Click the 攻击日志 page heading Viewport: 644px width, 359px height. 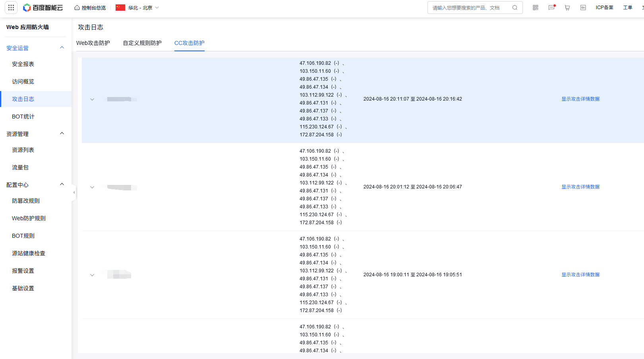(x=91, y=27)
